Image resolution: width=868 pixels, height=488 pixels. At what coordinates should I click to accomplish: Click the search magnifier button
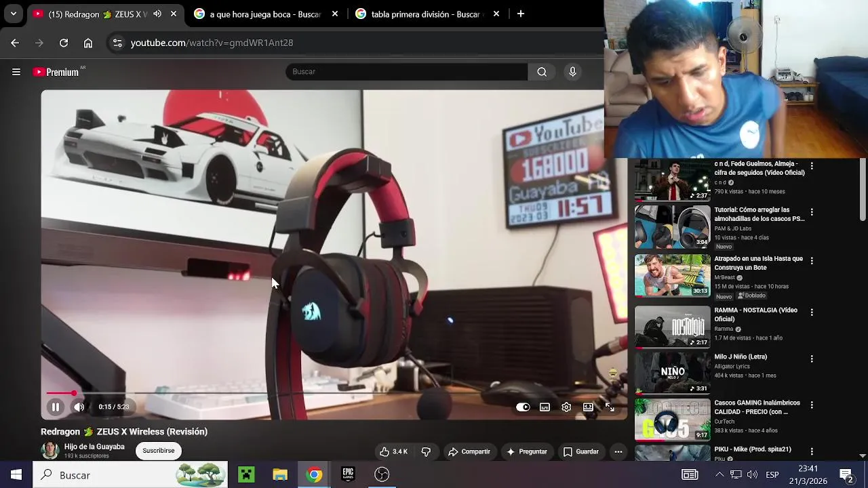click(x=542, y=72)
